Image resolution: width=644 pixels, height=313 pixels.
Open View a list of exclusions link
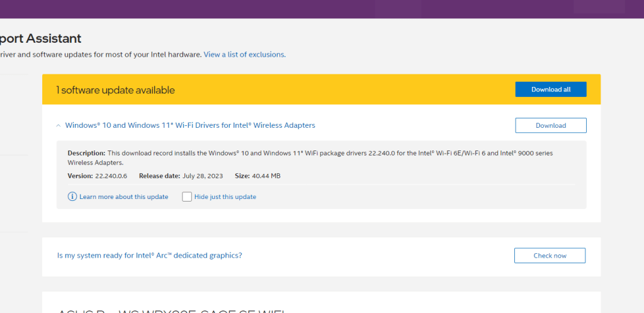click(x=245, y=54)
